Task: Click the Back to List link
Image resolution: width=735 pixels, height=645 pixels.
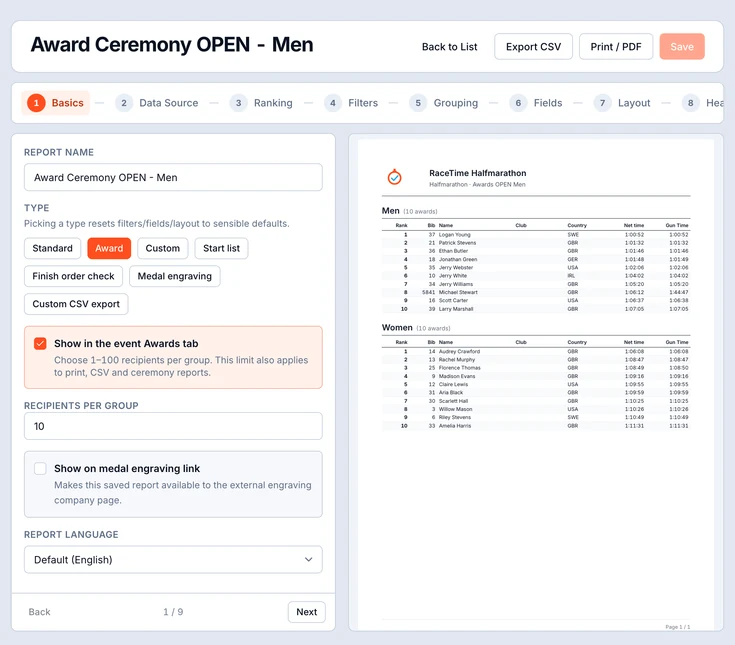Action: 449,47
